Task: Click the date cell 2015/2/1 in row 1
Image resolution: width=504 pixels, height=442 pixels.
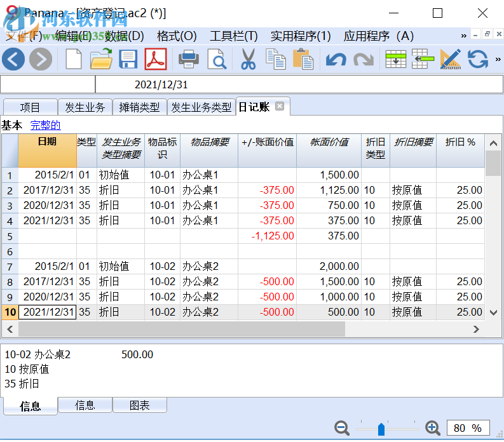Action: [47, 175]
